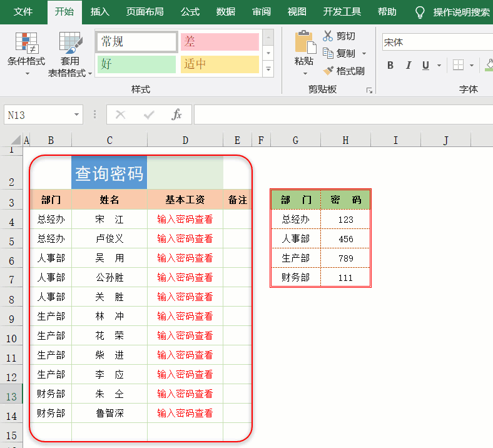This screenshot has width=493, height=448.
Task: Click the 剪切 scissors icon
Action: (x=328, y=36)
